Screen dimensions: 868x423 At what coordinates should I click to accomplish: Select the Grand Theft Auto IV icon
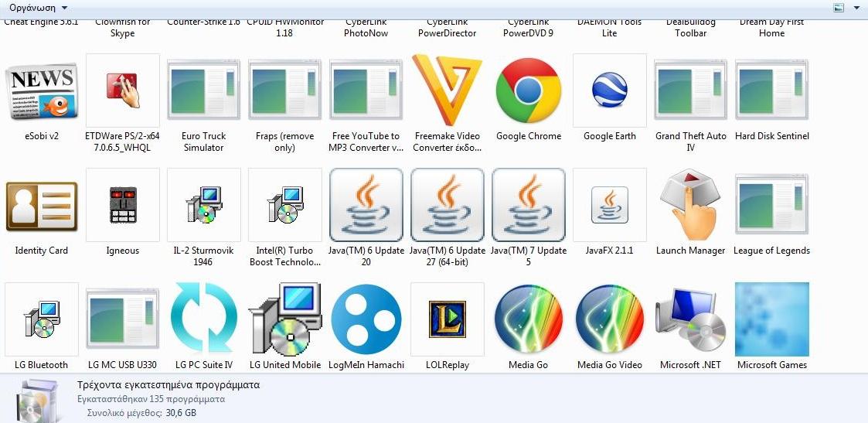[x=691, y=90]
